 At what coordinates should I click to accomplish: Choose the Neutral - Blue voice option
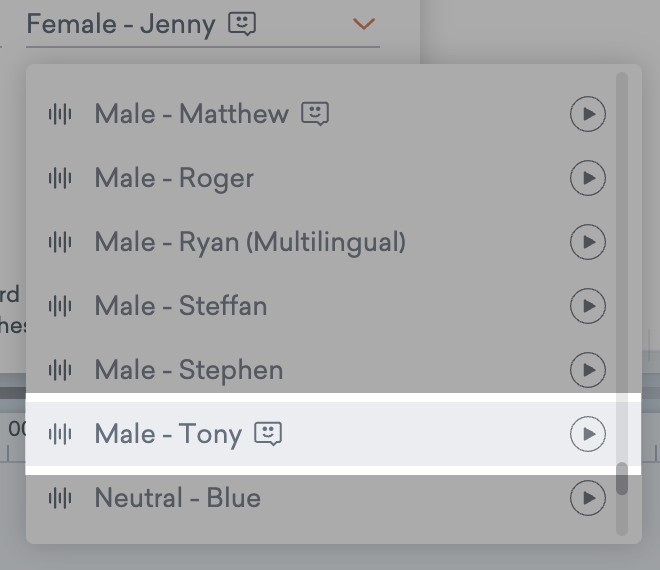pyautogui.click(x=177, y=497)
